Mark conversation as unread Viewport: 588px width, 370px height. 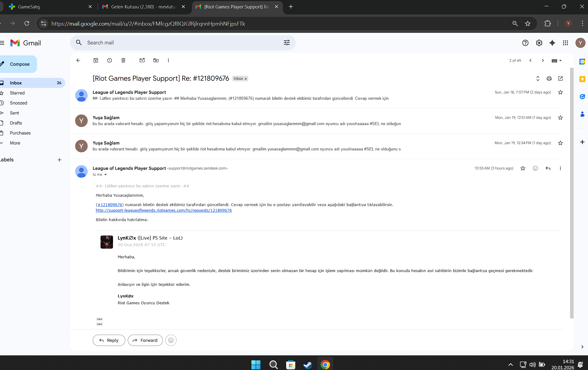point(142,60)
